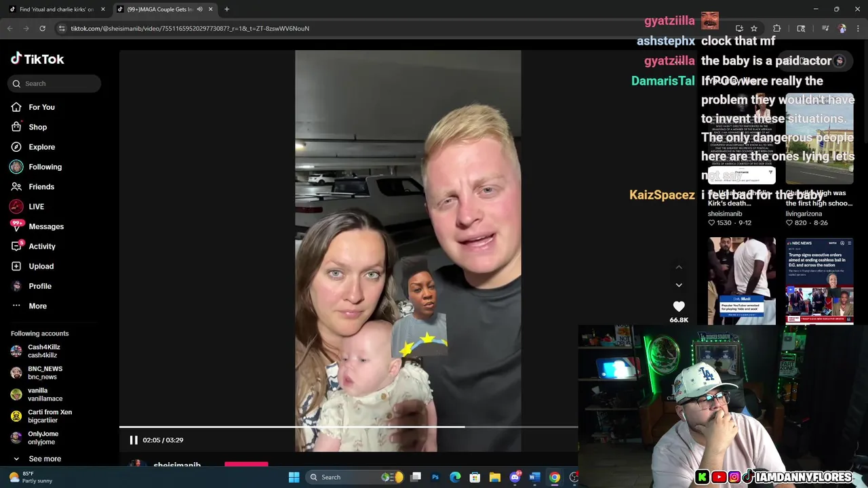Launch Microsoft Edge from the taskbar

coord(455,477)
